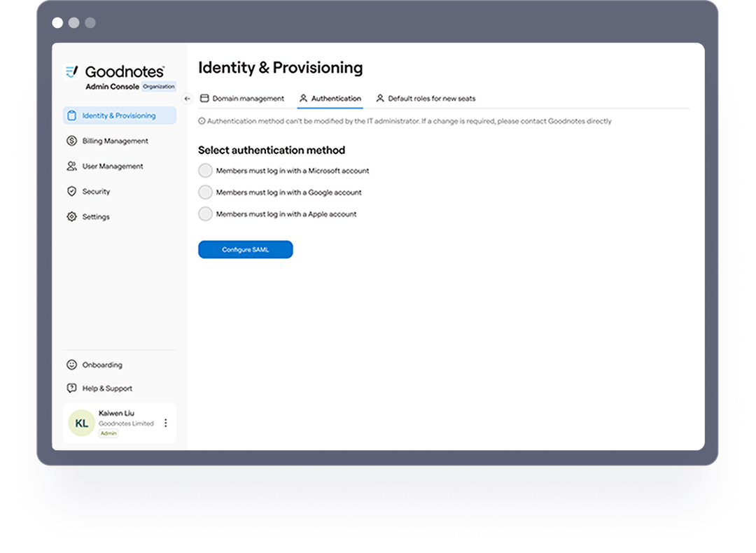Click the Organization badge in the header
This screenshot has height=553, width=756.
[159, 86]
